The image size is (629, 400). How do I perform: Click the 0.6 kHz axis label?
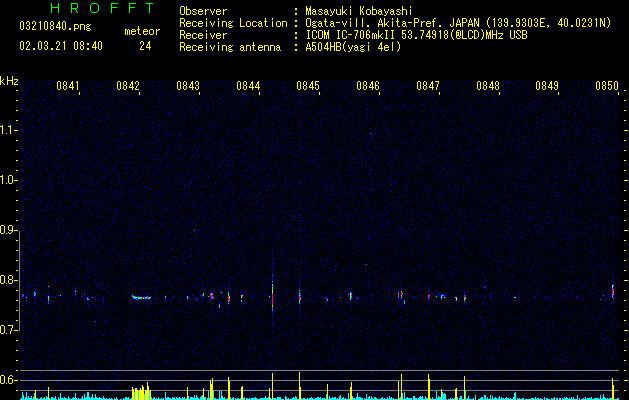point(8,380)
